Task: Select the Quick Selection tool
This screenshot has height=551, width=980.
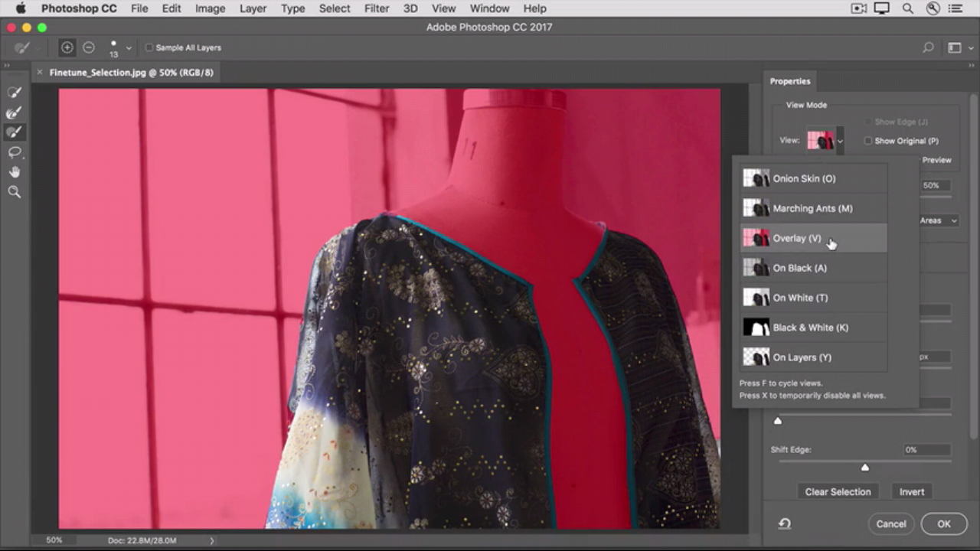Action: [14, 92]
